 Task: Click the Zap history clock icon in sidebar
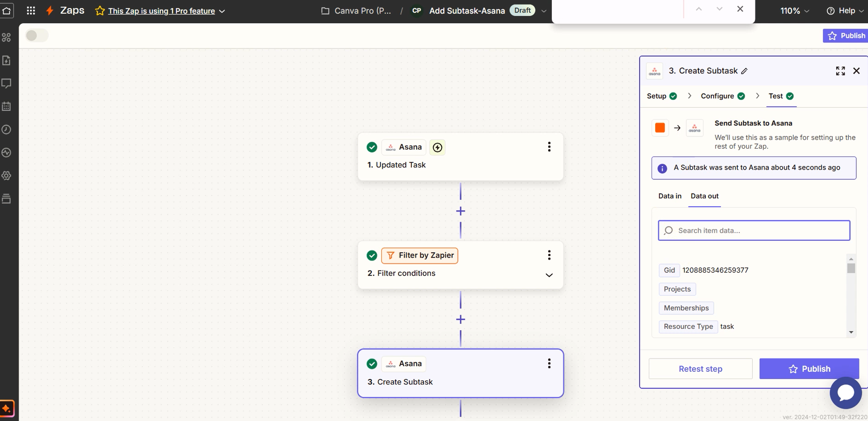click(x=6, y=130)
